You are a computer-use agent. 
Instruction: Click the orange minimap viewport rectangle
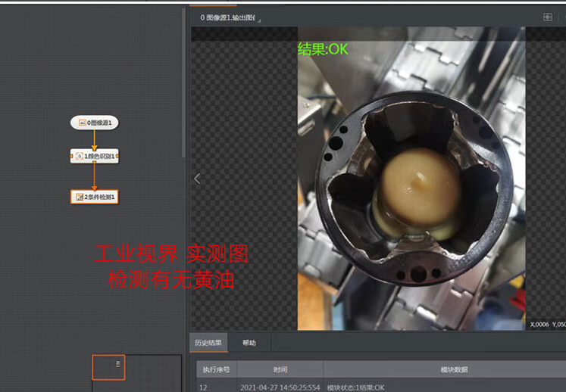[x=108, y=368]
